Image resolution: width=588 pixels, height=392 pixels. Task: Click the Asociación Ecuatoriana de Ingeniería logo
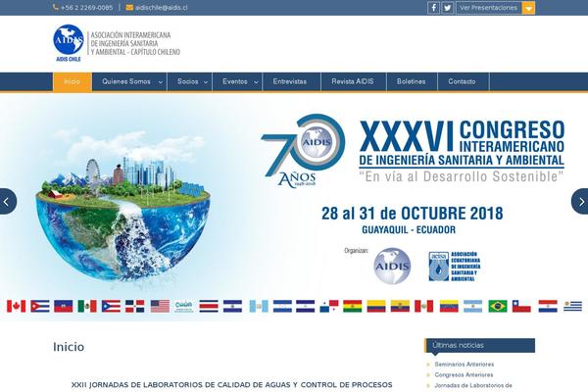(455, 266)
